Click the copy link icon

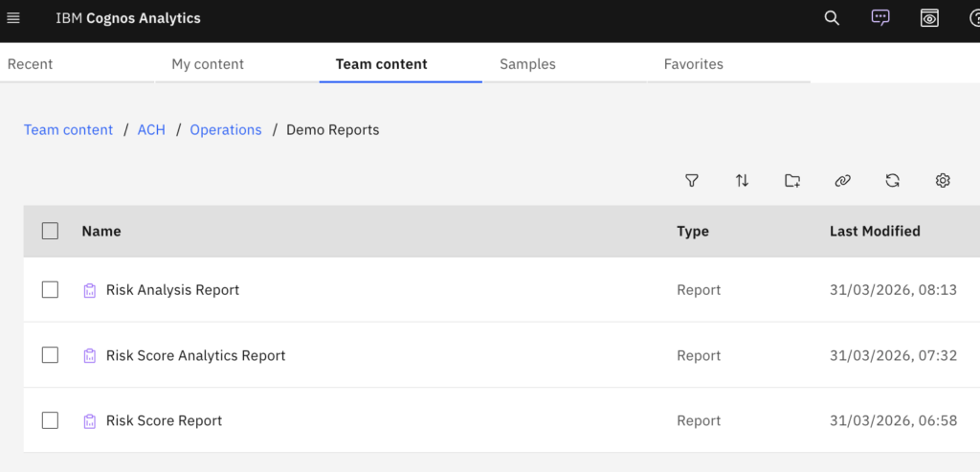pyautogui.click(x=842, y=180)
